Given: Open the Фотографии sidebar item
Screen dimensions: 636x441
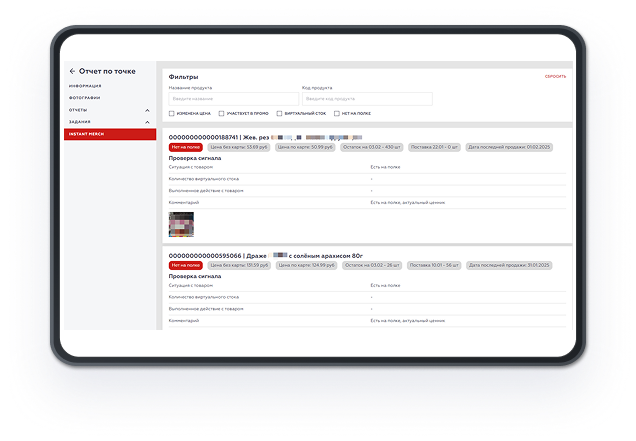Looking at the screenshot, I should pyautogui.click(x=86, y=98).
